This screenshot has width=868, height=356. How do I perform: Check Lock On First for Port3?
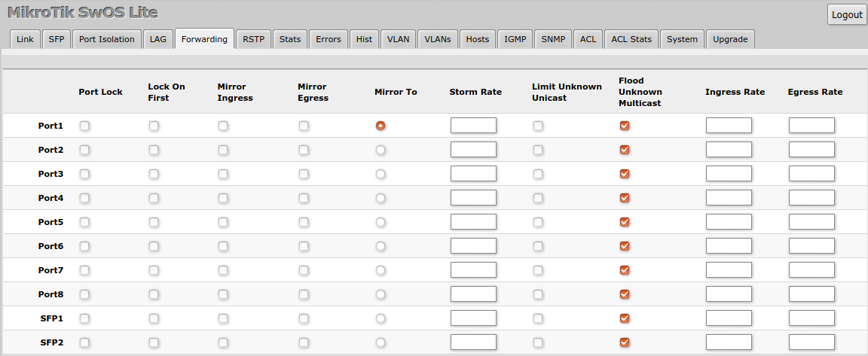pyautogui.click(x=154, y=174)
